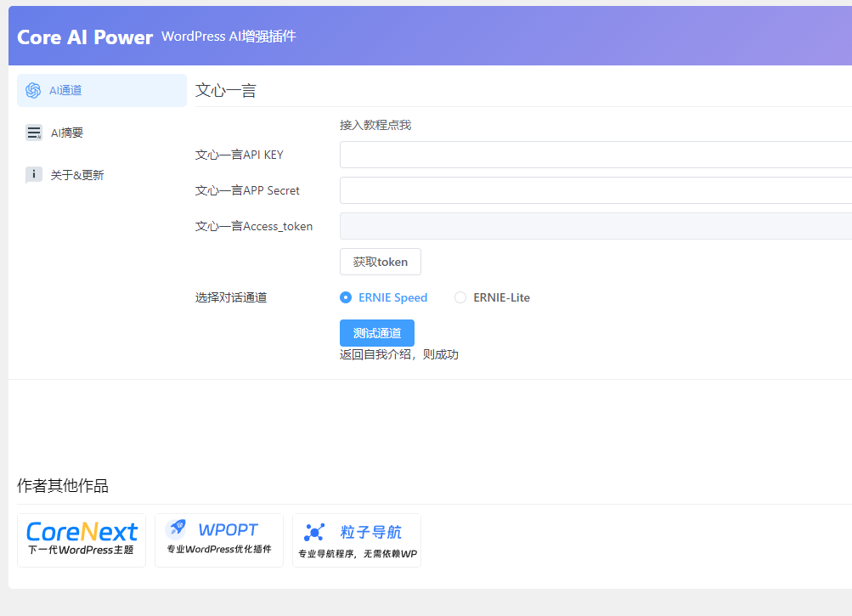Screen dimensions: 852x616
Task: Click the 文心一言Access_token label
Action: coord(254,226)
